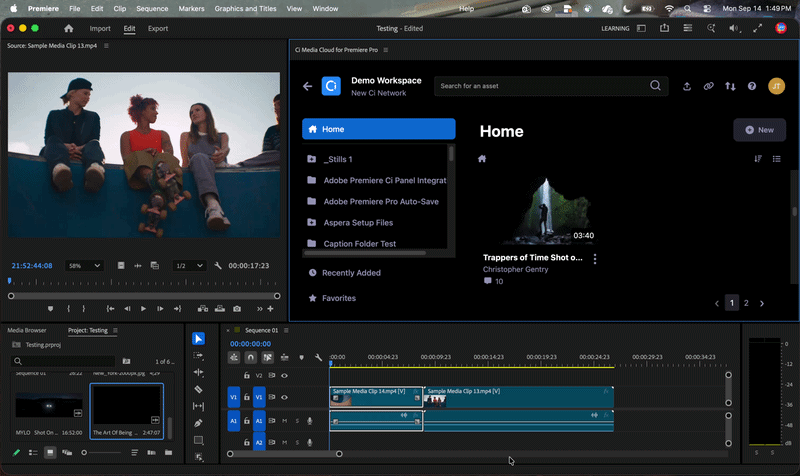Open the playback resolution 1/2 dropdown

click(x=189, y=266)
